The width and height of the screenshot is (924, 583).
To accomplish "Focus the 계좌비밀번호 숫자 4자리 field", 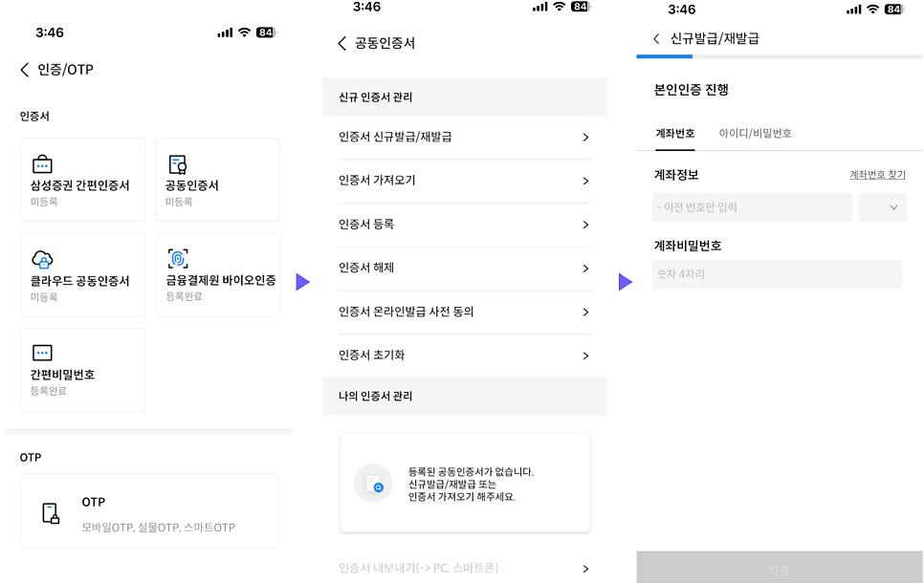I will [x=778, y=274].
